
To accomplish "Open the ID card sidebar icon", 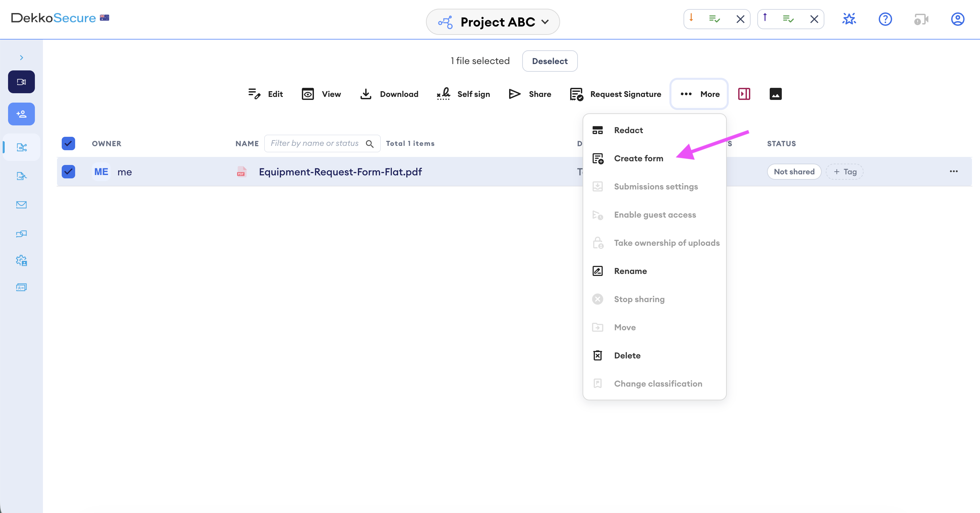I will click(x=22, y=287).
